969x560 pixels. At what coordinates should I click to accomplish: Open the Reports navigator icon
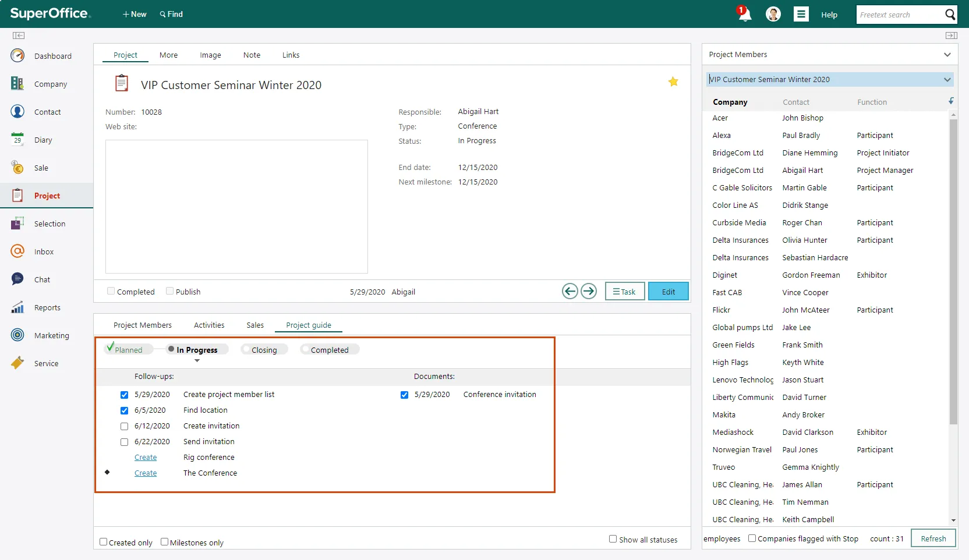[x=17, y=307]
